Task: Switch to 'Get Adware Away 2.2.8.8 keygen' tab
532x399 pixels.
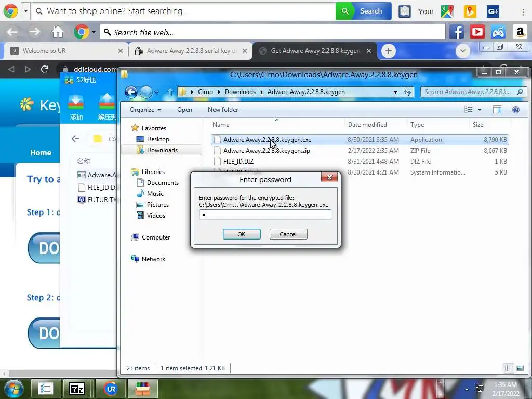Action: tap(315, 51)
